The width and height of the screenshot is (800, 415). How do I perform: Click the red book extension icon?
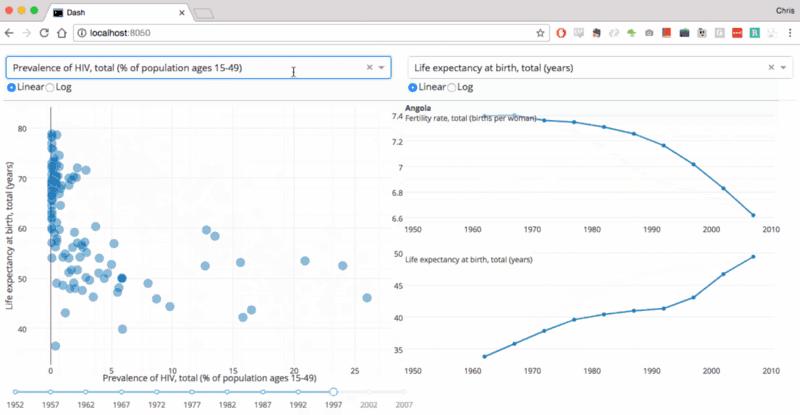666,33
